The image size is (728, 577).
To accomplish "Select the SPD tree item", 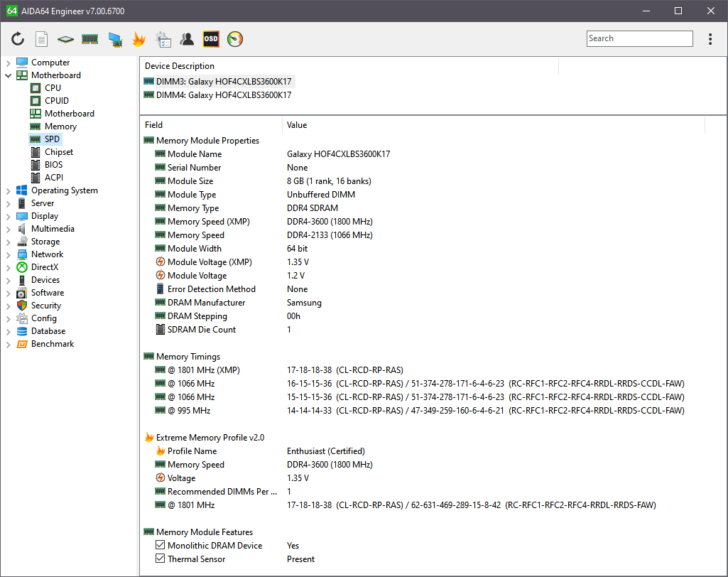I will (52, 139).
